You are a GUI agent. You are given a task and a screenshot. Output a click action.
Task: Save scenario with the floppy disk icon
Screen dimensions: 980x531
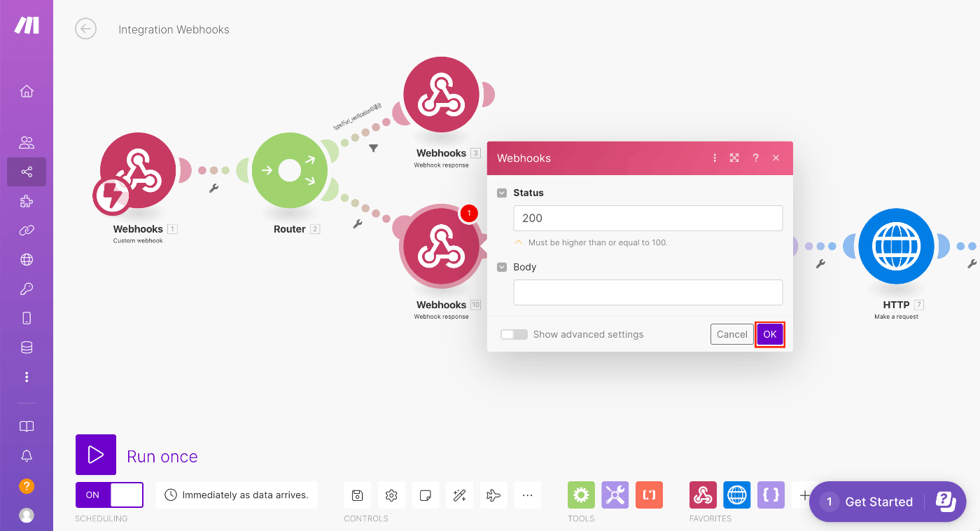coord(357,495)
